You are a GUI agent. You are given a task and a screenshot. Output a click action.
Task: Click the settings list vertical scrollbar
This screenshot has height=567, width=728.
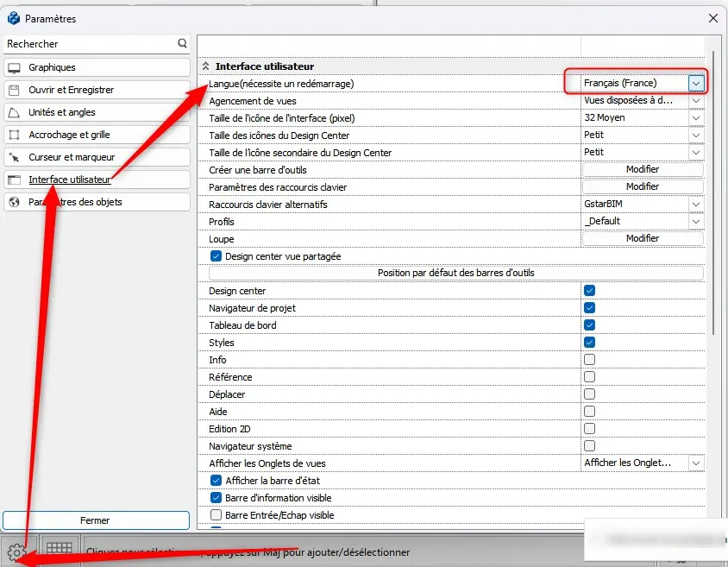(x=713, y=192)
